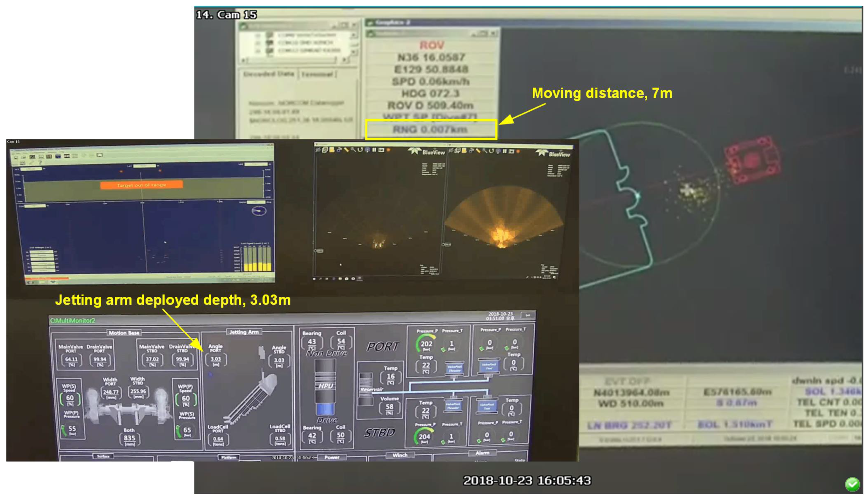Click snapshot camera icon in right BlueView toolbar

point(511,151)
